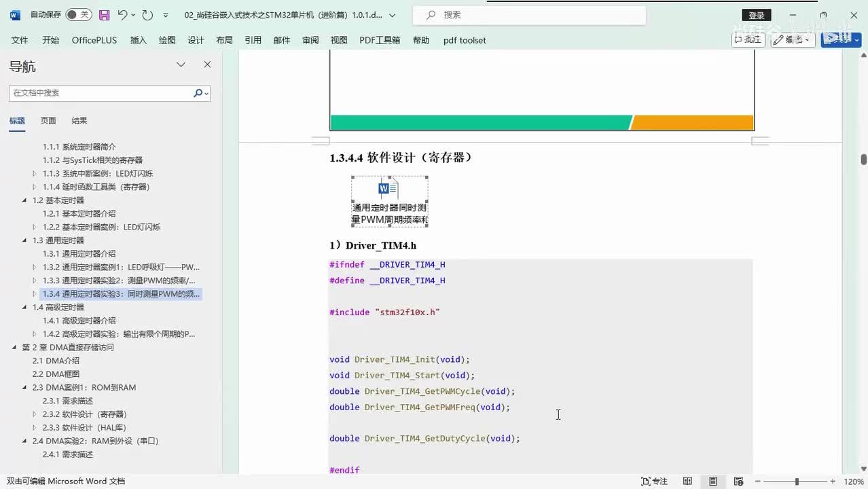Switch to Web Layout view icon
This screenshot has width=868, height=489.
(738, 482)
